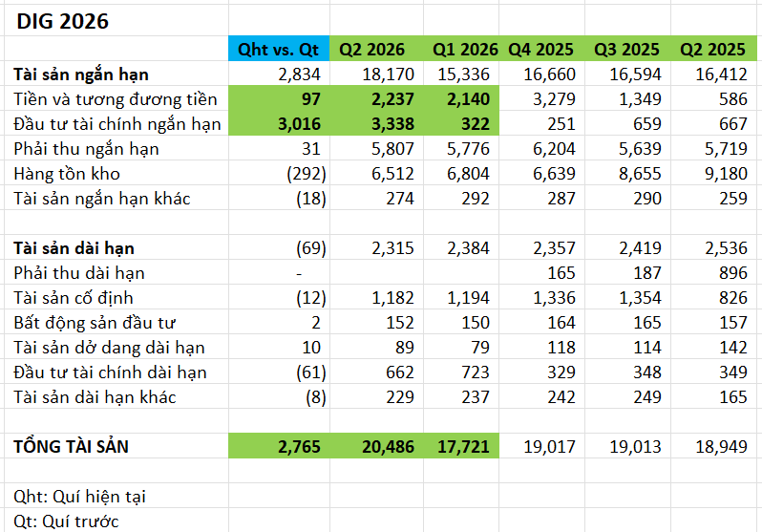This screenshot has height=532, width=762.
Task: Select cell with value 1,182
Action: 376,297
